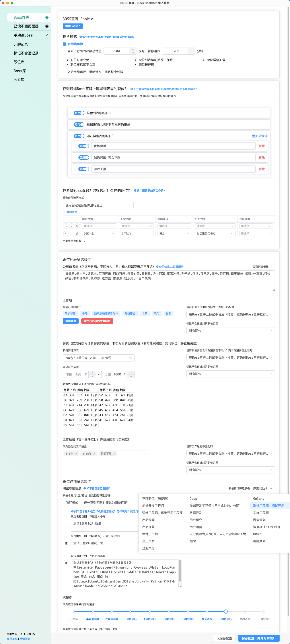
Task: Set activity slider to 本周活跃
Action: (x=245, y=611)
